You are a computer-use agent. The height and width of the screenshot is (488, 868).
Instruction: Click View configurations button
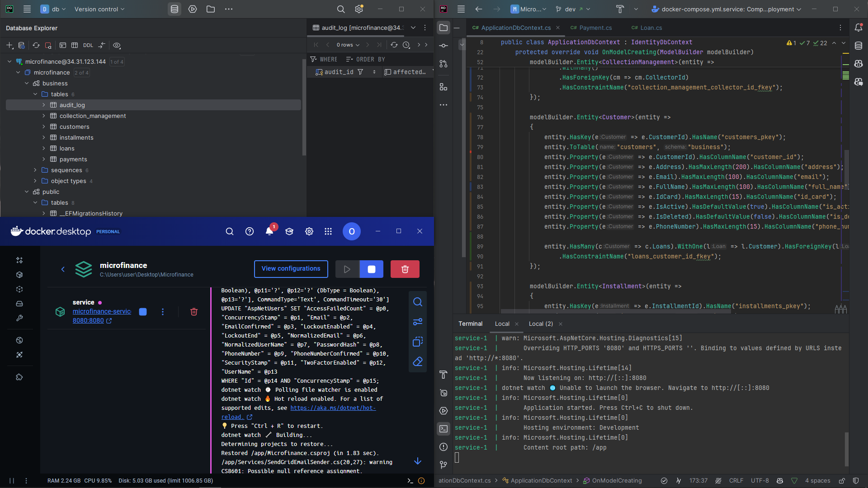coord(291,269)
